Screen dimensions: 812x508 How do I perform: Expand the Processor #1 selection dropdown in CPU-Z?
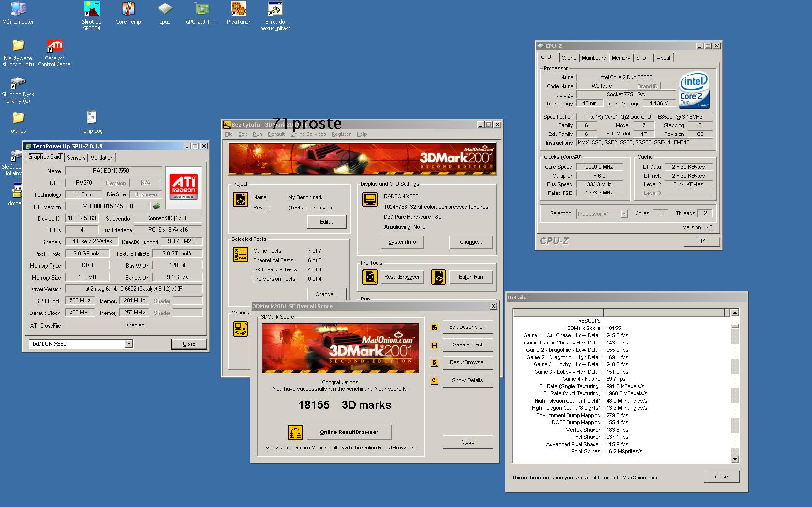tap(624, 214)
